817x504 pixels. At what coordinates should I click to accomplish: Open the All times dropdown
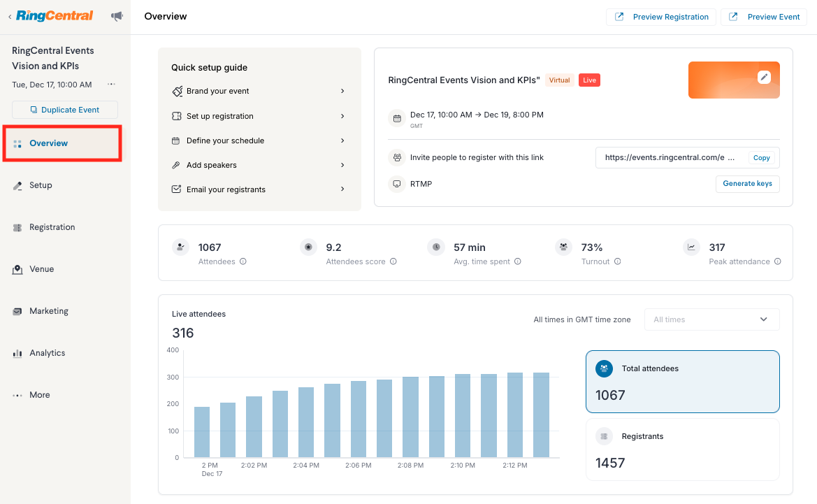pos(711,319)
